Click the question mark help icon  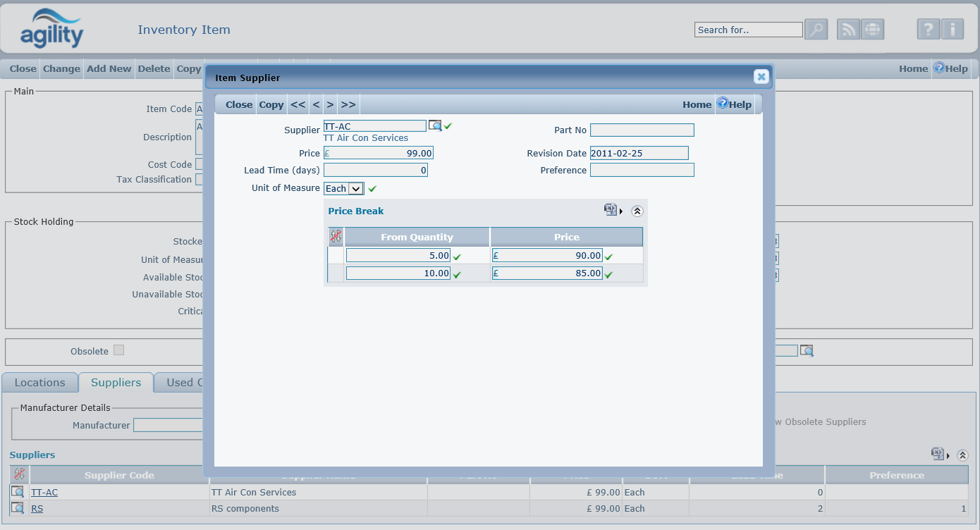pyautogui.click(x=929, y=30)
